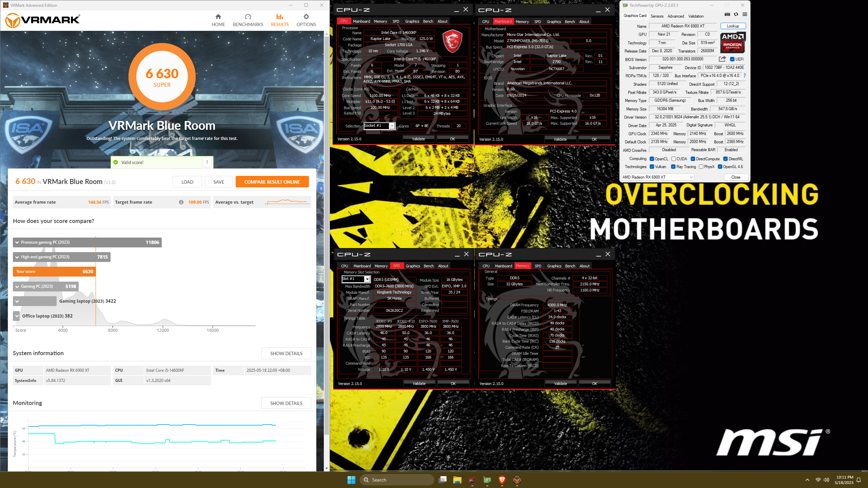Toggle the DirectML checkbox
This screenshot has height=488, width=868.
[725, 159]
